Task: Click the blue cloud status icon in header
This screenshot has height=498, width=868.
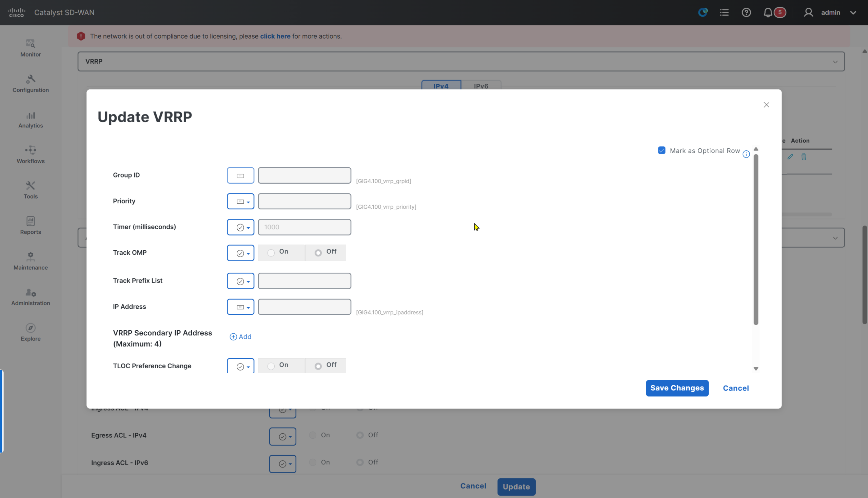Action: [703, 13]
